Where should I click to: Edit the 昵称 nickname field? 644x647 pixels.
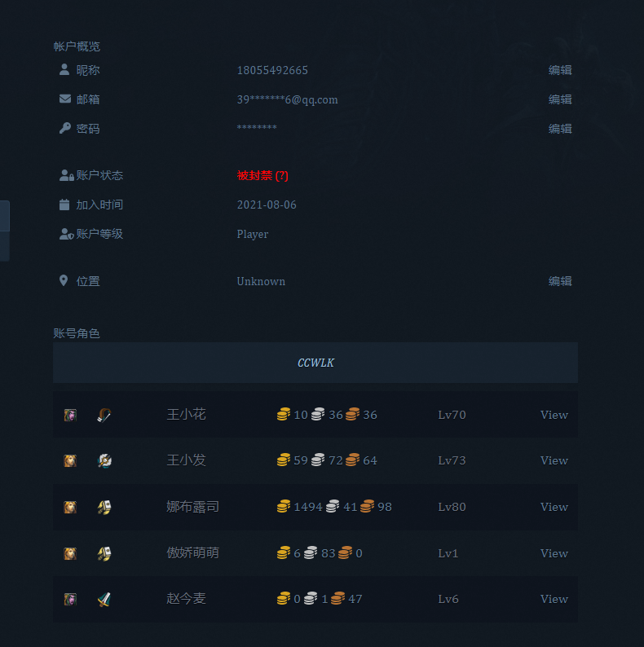[x=559, y=71]
